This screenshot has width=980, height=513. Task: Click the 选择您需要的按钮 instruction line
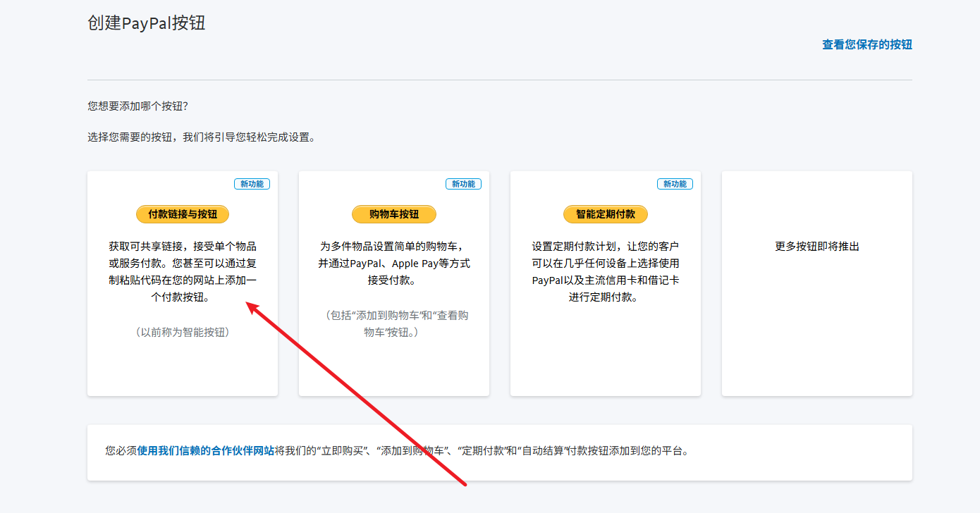(x=202, y=137)
